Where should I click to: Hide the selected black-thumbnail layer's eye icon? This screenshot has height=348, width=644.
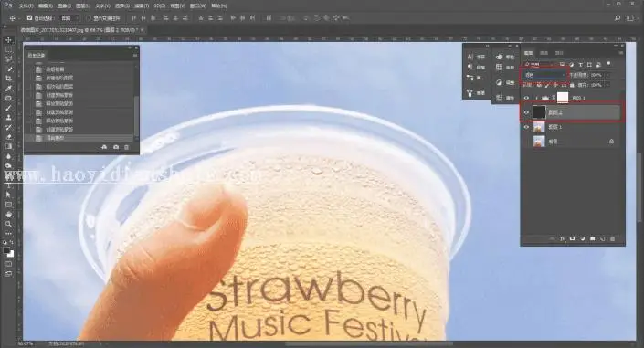point(526,112)
